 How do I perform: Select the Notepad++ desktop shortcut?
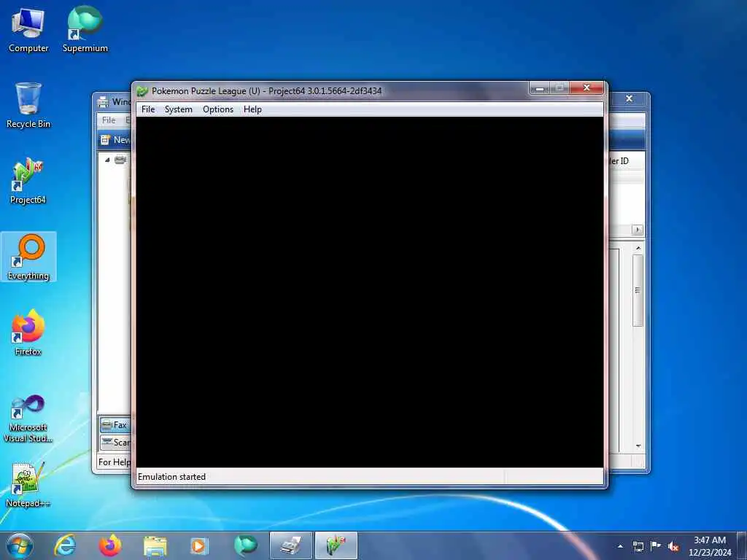[x=28, y=485]
